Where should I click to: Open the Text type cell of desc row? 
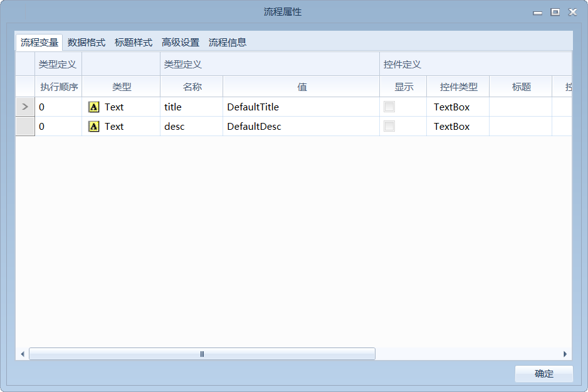coord(121,127)
